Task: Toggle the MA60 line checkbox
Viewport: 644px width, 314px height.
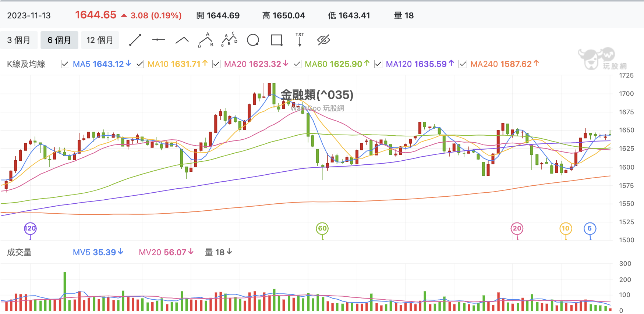Action: coord(297,64)
